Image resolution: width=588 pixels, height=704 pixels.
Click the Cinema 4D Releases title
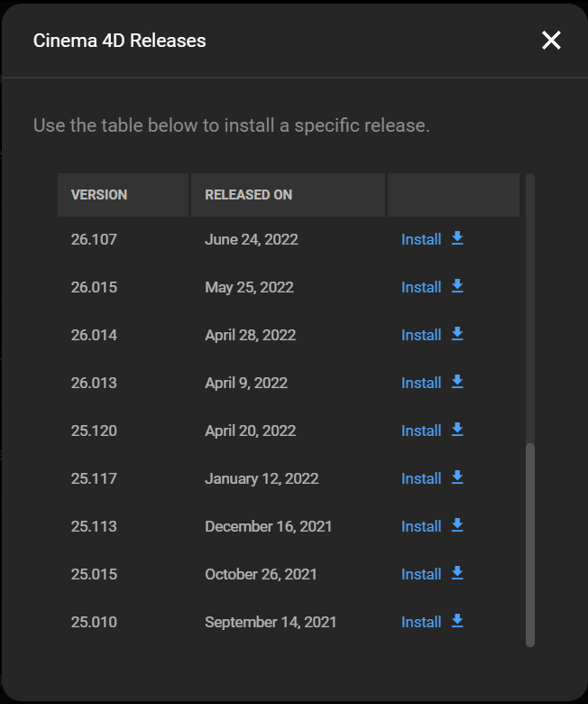tap(119, 41)
